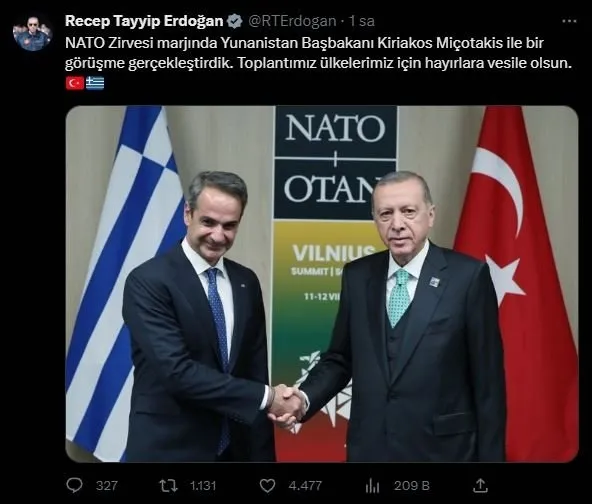This screenshot has height=504, width=592.
Task: Open the @RTErdogan handle link
Action: point(292,22)
